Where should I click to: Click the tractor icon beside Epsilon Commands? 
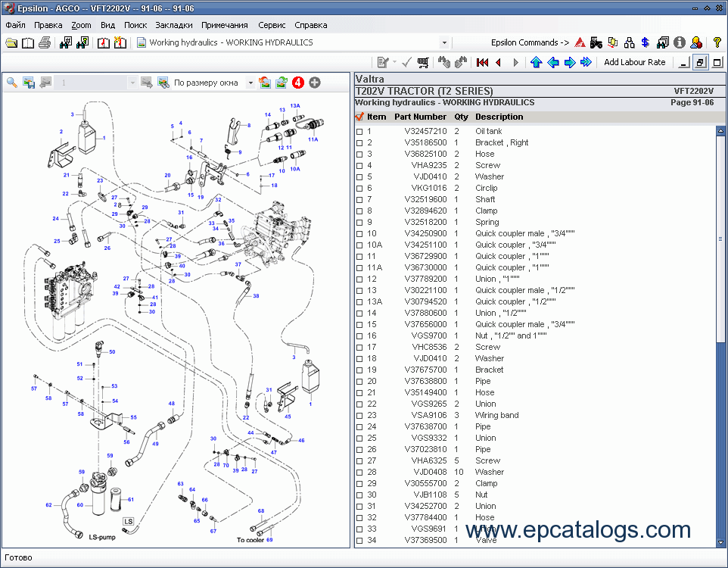[596, 42]
